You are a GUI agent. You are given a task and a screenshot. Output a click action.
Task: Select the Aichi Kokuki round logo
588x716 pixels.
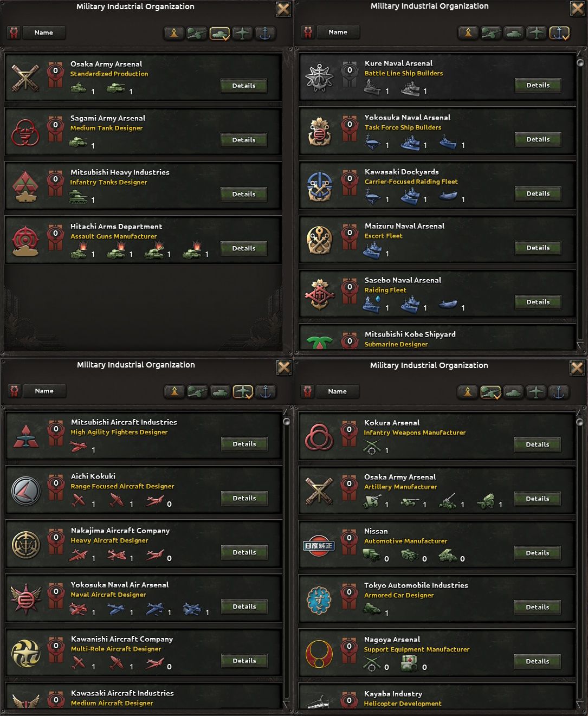[x=26, y=491]
